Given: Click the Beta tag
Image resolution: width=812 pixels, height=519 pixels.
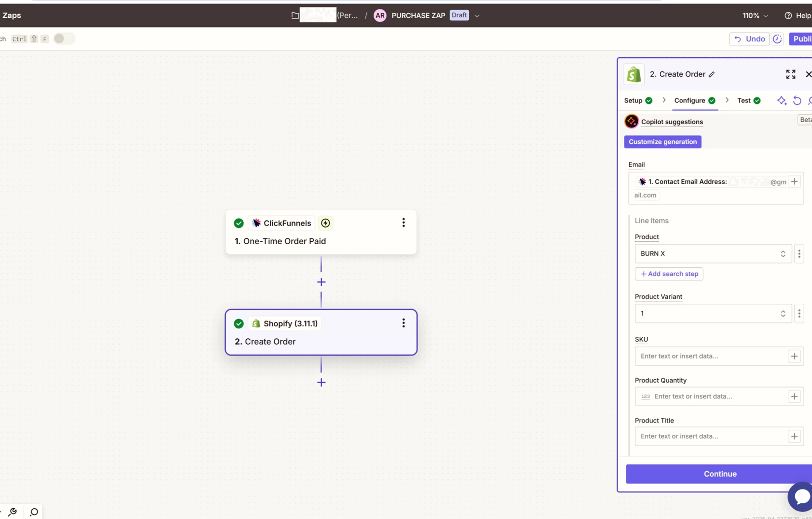Looking at the screenshot, I should click(805, 120).
